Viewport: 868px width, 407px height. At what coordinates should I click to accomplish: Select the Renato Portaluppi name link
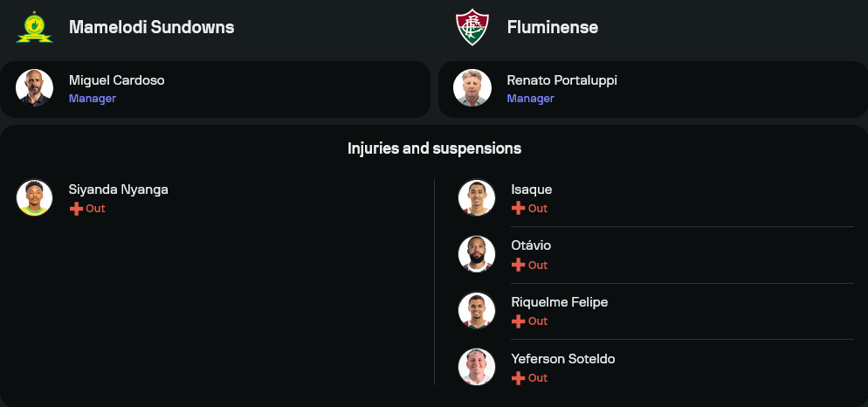(561, 80)
